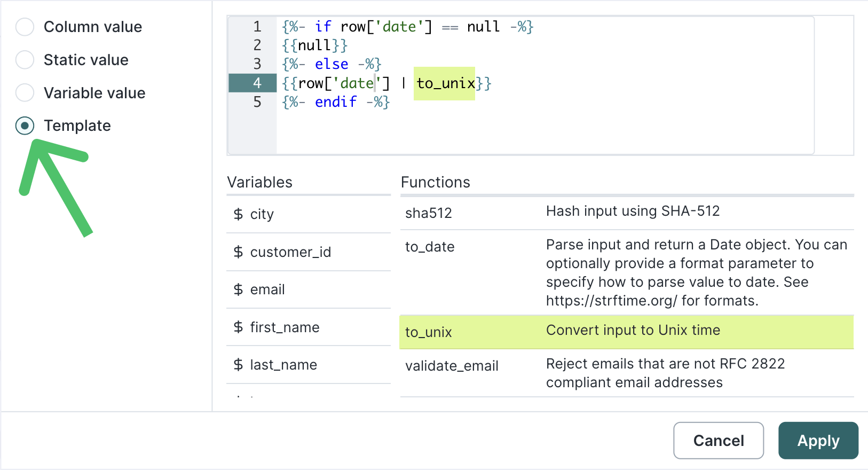
Task: Click the dollar icon beside customer_id
Action: coord(238,252)
